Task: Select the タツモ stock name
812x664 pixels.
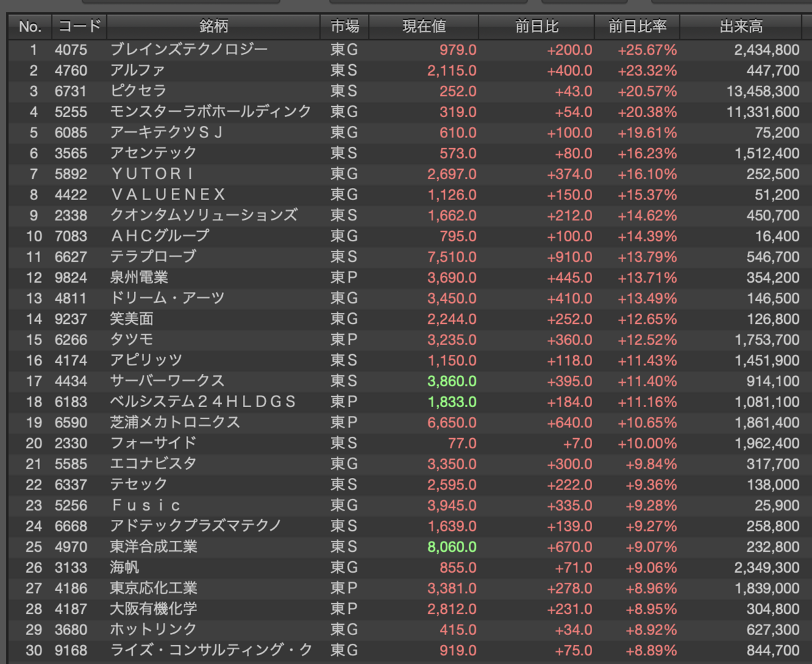Action: click(131, 339)
